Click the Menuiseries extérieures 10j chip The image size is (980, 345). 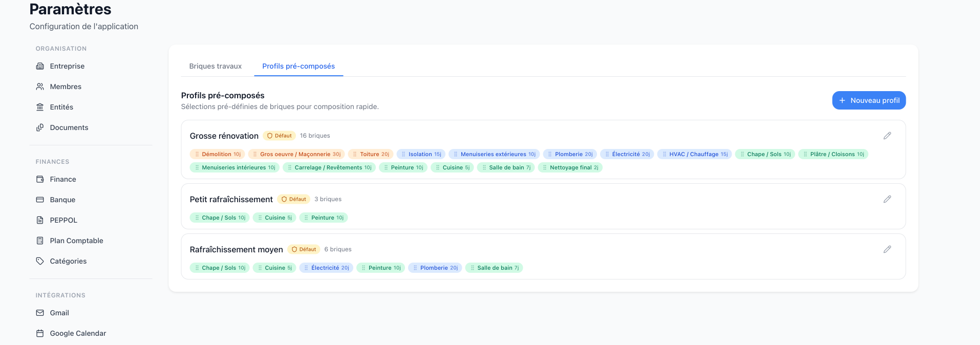point(494,154)
